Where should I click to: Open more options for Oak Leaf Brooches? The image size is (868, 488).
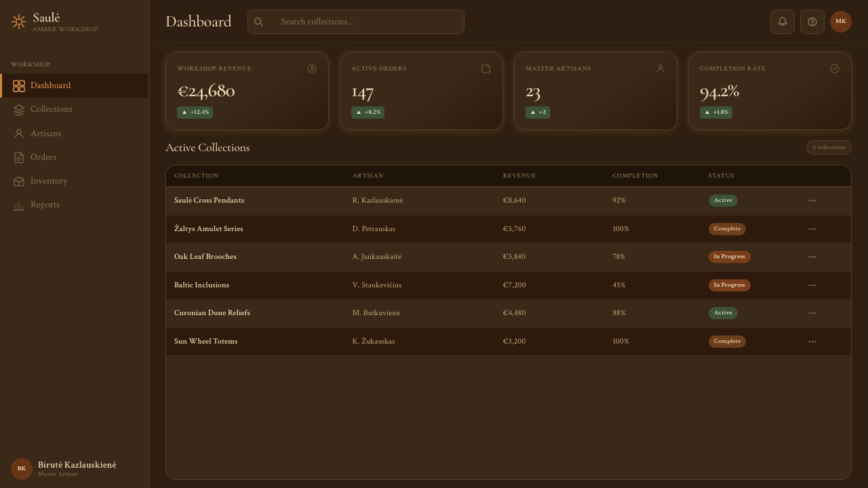812,257
